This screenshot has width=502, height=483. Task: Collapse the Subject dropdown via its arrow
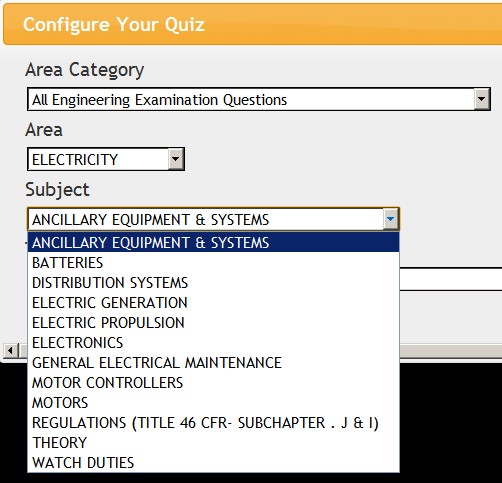(390, 219)
